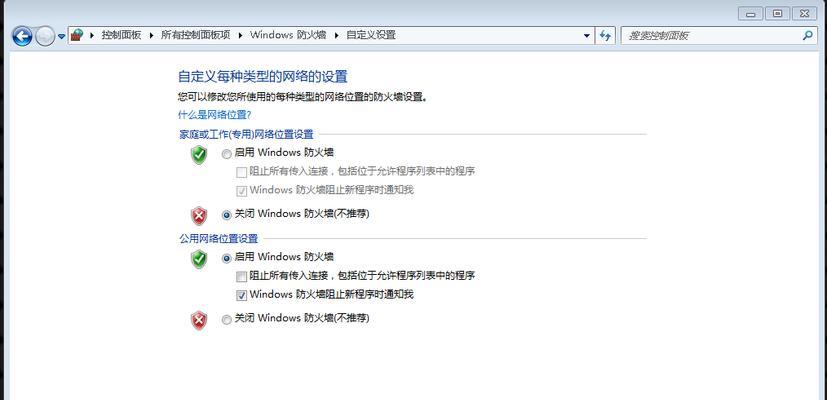Open 什么是网络位置? help link
Screen dimensions: 827x400
pos(214,115)
